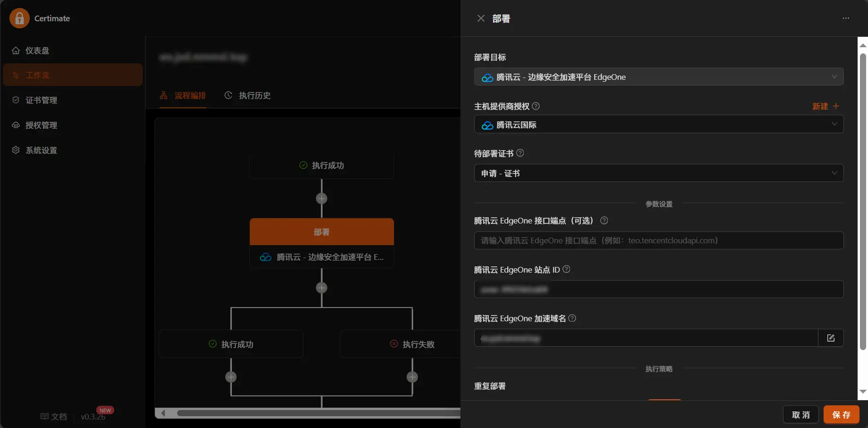Viewport: 868px width, 428px height.
Task: Click Tencent Cloud icon in 腾讯云国际 field
Action: point(487,125)
